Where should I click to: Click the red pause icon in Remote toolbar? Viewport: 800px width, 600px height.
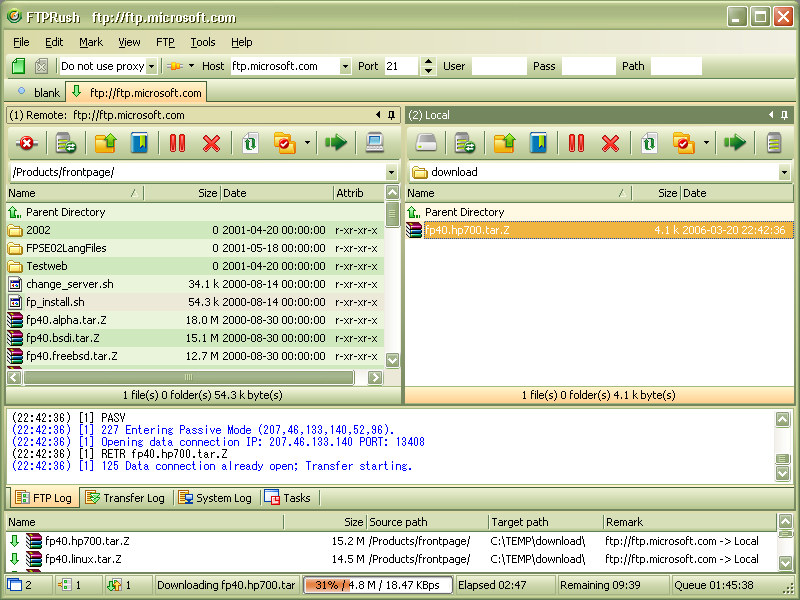(177, 143)
